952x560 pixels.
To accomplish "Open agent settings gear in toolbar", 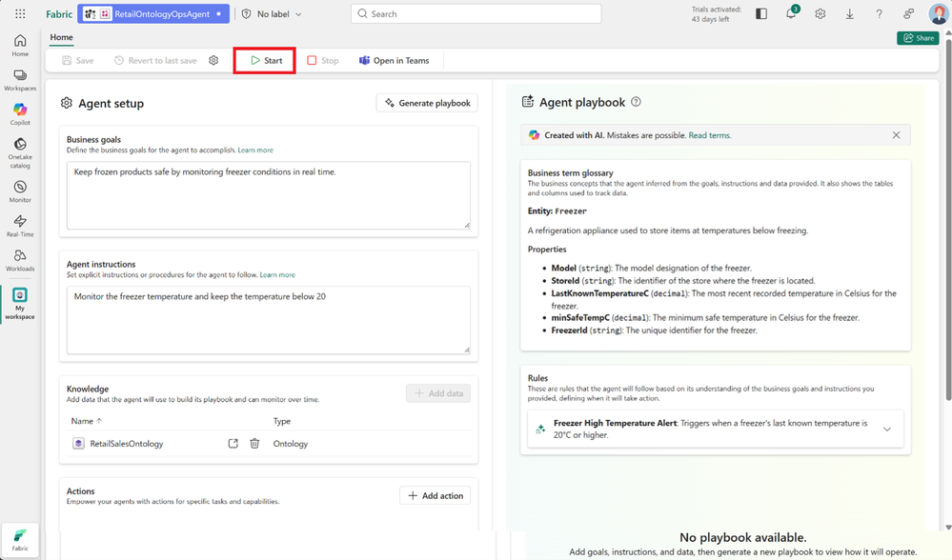I will pyautogui.click(x=213, y=60).
